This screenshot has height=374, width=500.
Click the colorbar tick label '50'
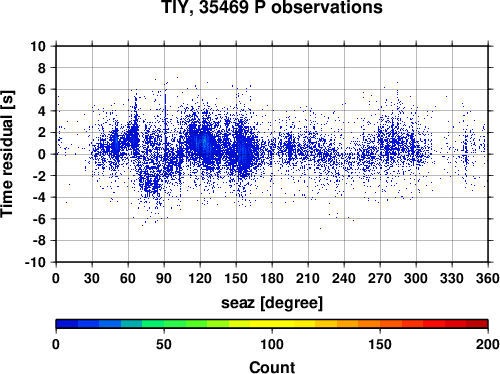click(164, 344)
